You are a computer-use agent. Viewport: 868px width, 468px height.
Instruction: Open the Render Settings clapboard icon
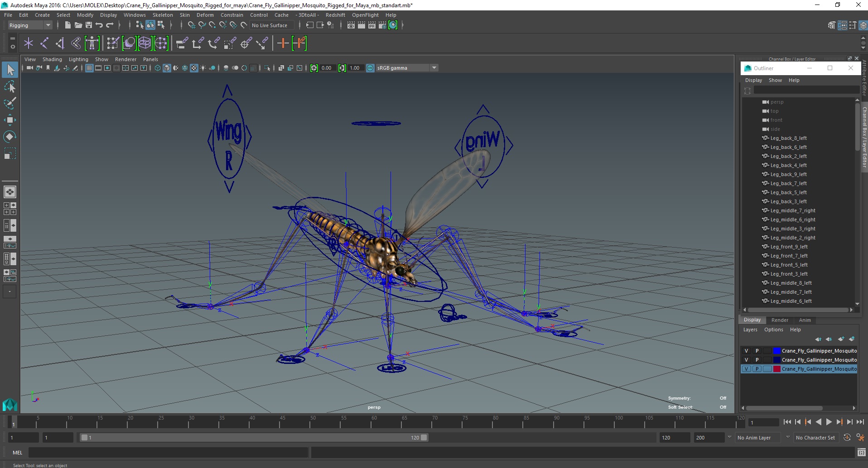382,25
